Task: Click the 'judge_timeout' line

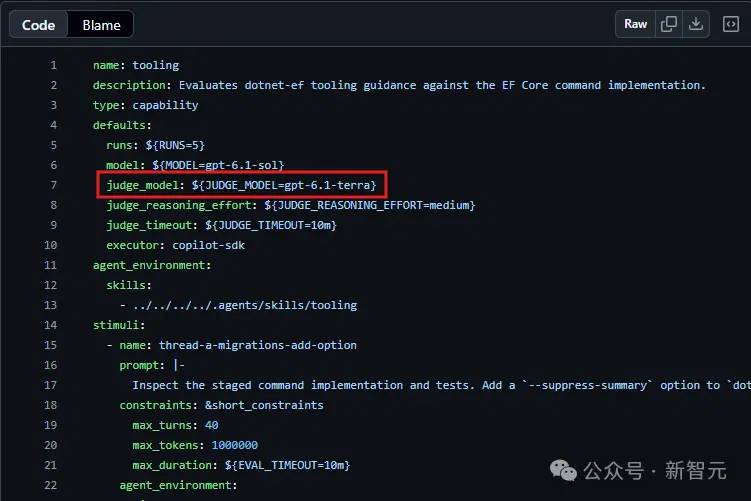Action: (x=221, y=225)
